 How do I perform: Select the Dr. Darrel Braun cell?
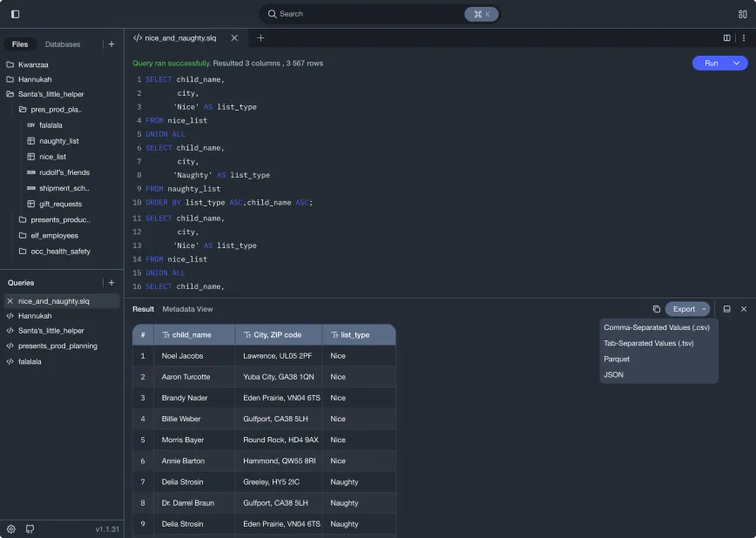[194, 503]
